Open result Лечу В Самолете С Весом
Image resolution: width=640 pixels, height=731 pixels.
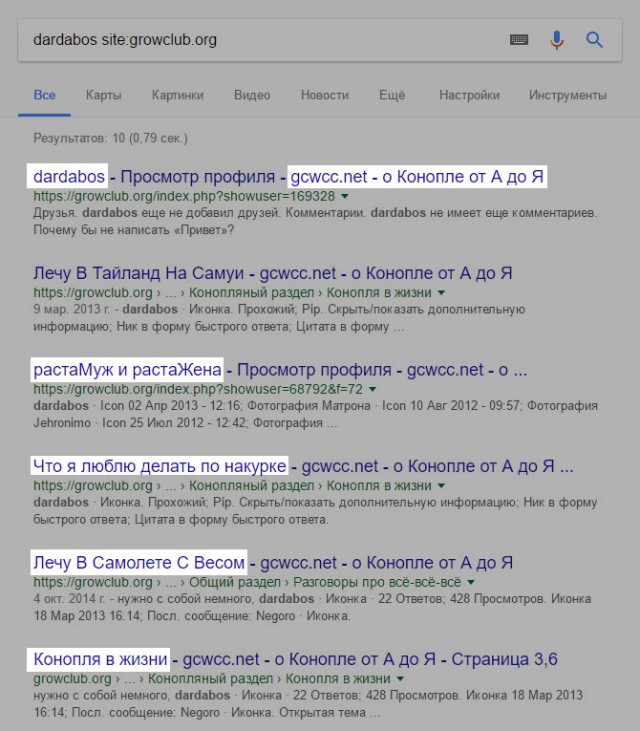(273, 563)
